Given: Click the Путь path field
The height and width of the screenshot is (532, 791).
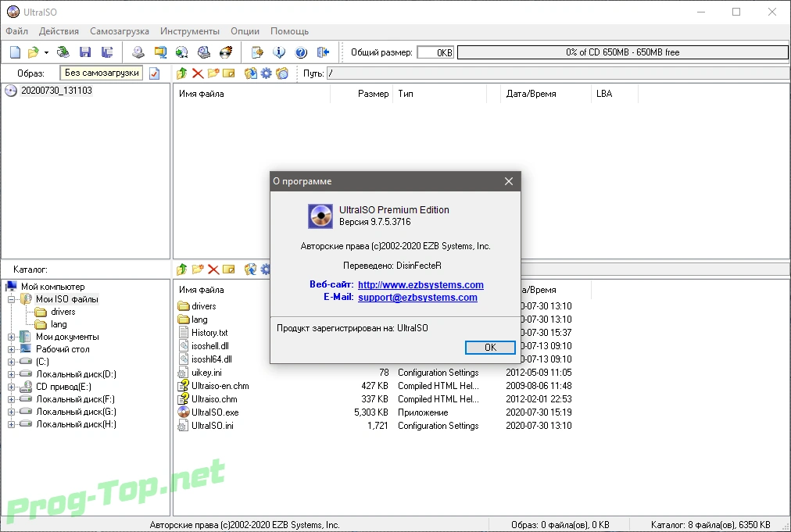Looking at the screenshot, I should [x=558, y=73].
